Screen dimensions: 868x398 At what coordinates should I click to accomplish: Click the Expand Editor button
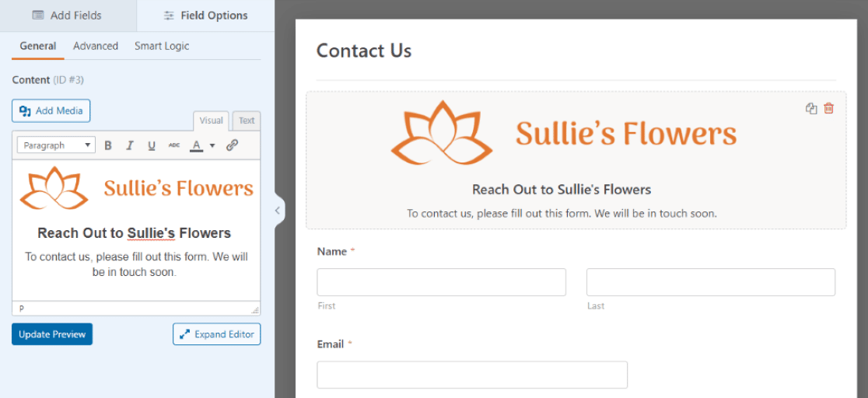click(x=217, y=334)
